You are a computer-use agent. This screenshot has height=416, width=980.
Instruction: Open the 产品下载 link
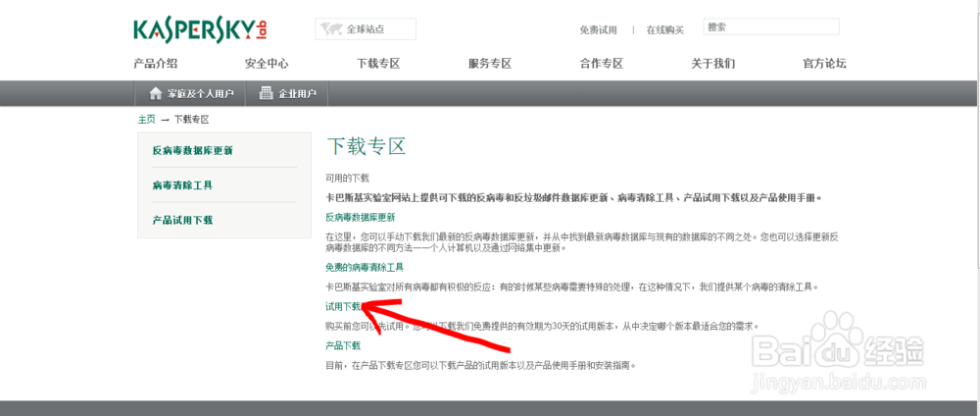pyautogui.click(x=343, y=345)
